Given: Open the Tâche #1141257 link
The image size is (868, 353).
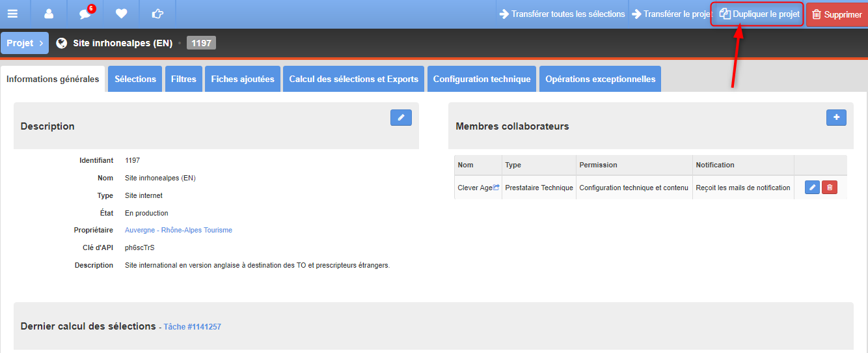Looking at the screenshot, I should coord(192,327).
